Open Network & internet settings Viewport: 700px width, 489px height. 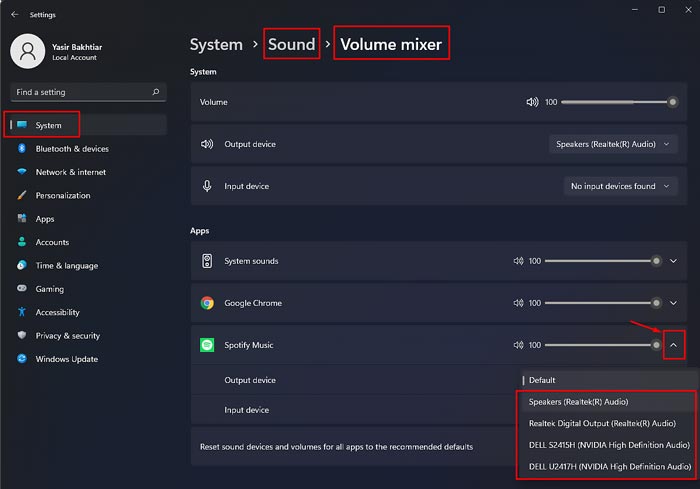click(x=88, y=171)
